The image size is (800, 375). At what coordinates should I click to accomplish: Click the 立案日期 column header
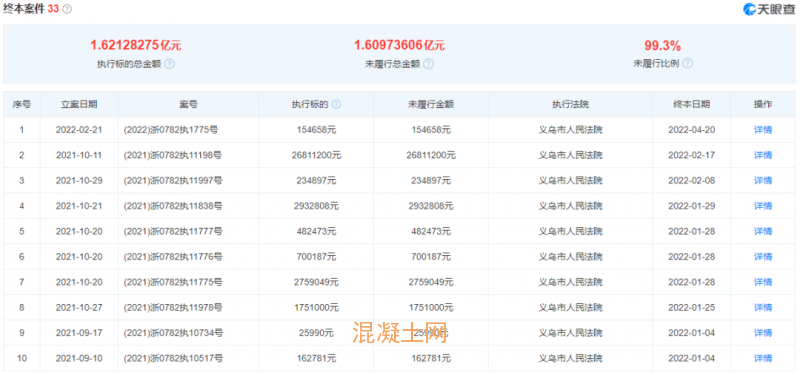point(79,104)
